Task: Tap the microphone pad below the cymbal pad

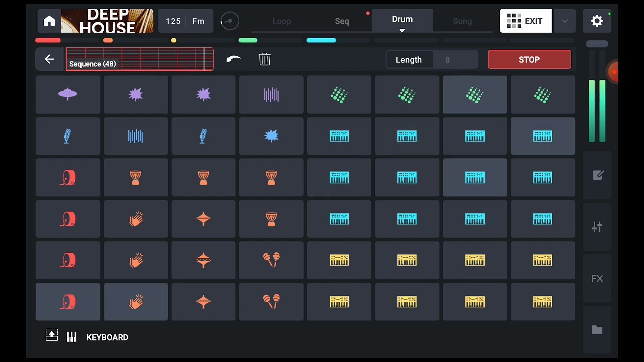Action: click(x=68, y=136)
